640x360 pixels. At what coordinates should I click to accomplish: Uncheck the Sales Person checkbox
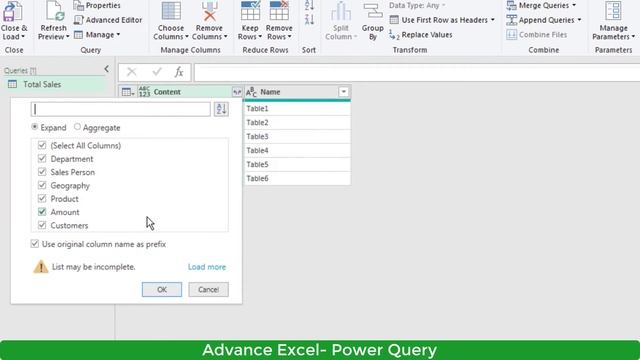[x=42, y=172]
